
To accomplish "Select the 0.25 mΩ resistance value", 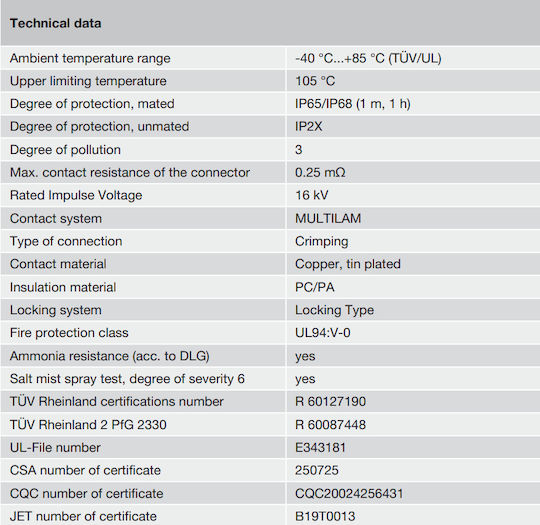I will tap(320, 172).
